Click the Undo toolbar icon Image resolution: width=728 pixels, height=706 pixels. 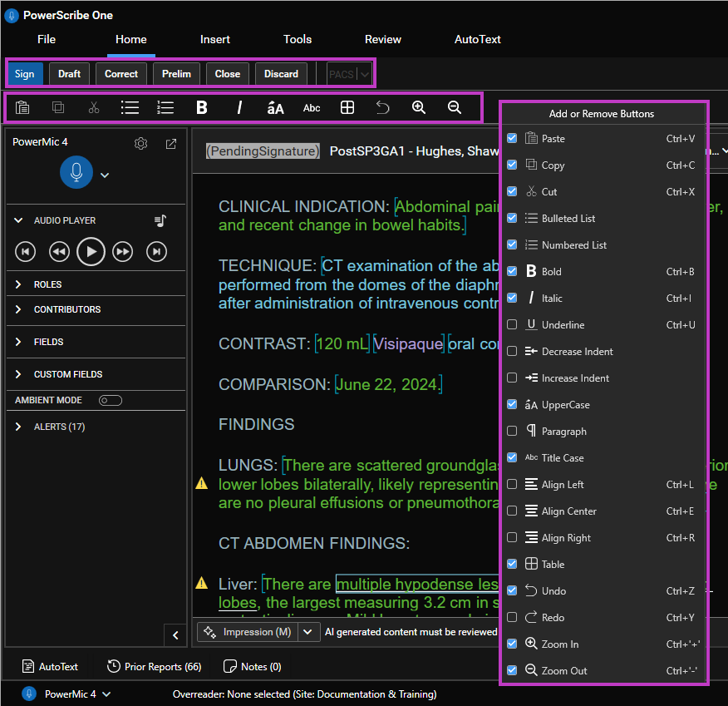click(382, 108)
